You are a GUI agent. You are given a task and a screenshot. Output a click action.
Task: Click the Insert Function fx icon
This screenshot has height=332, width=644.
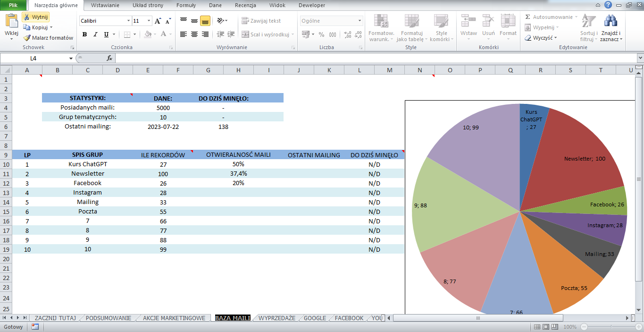(x=109, y=58)
